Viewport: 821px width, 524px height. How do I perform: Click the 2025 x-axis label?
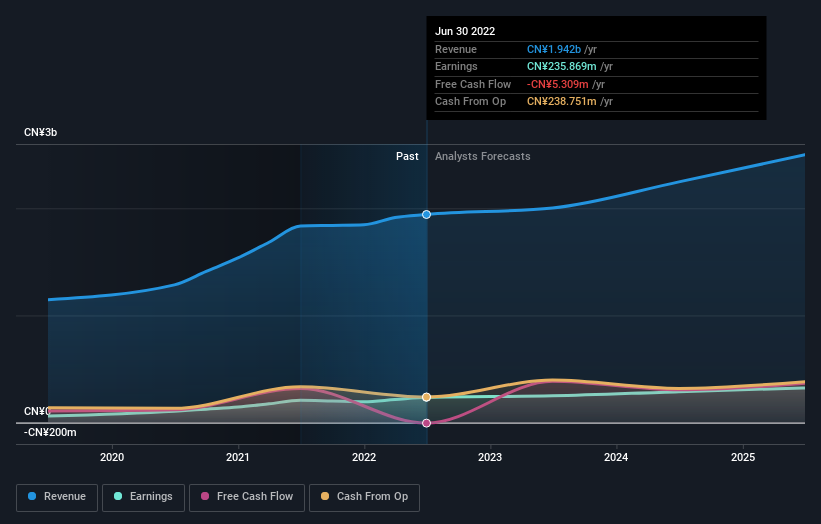[742, 458]
